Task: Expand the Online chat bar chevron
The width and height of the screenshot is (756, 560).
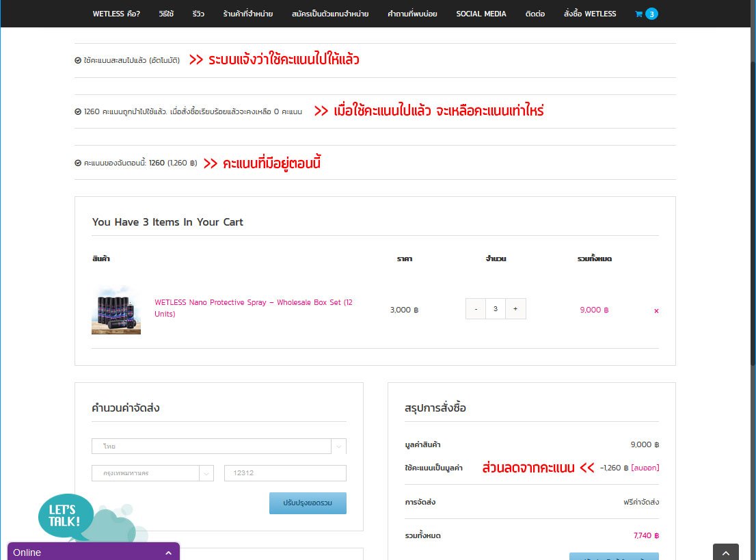Action: 168,552
